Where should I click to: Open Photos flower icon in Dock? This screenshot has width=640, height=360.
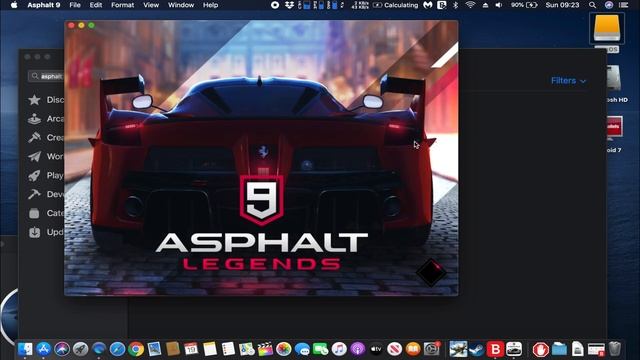click(x=283, y=349)
